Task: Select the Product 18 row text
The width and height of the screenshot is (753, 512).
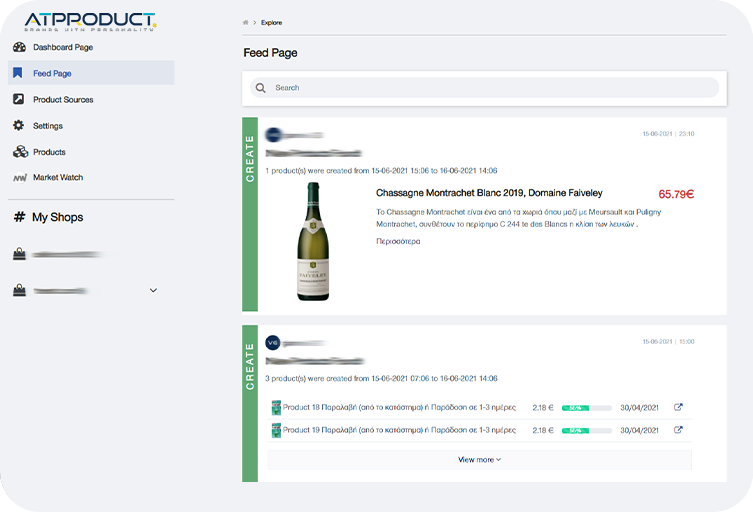Action: tap(399, 407)
